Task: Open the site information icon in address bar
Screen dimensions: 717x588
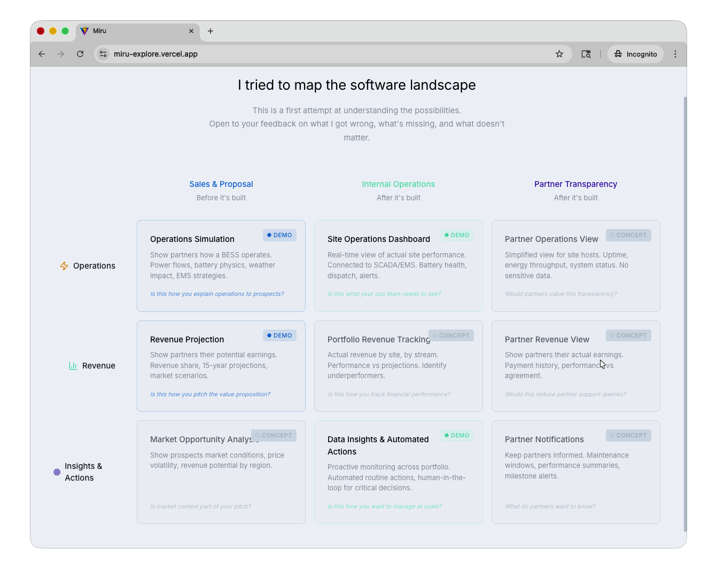Action: click(x=104, y=54)
